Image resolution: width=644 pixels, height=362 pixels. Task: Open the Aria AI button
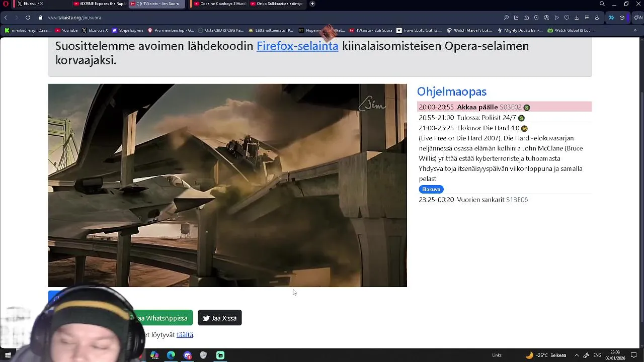[637, 18]
